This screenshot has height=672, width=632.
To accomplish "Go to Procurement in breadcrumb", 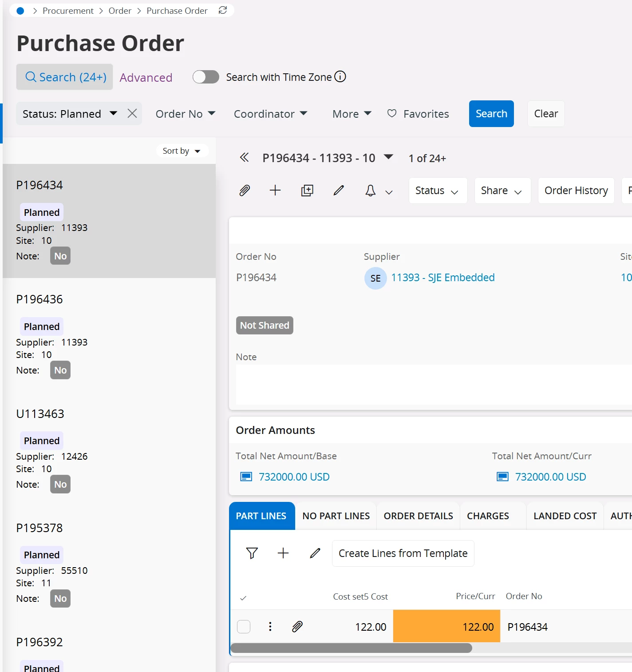I will click(x=68, y=11).
